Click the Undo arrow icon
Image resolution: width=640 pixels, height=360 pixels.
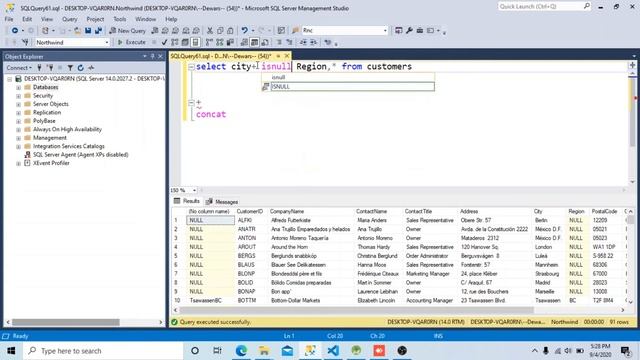[x=244, y=31]
